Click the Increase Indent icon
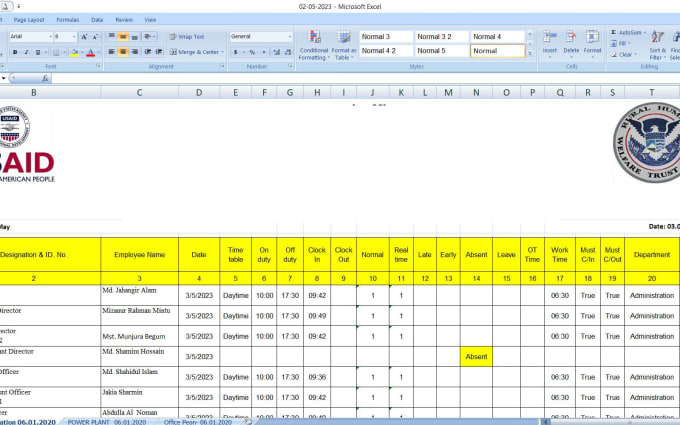680x425 pixels. pos(159,52)
